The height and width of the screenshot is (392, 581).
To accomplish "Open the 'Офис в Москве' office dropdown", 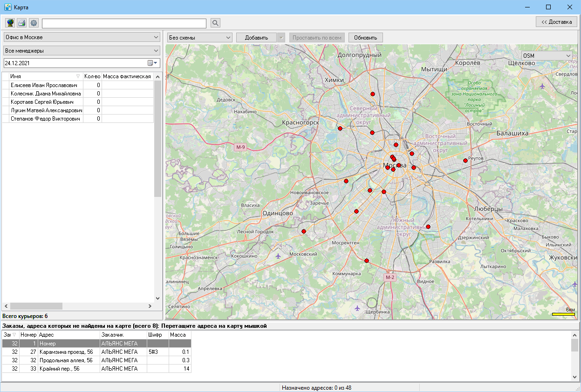I will tap(82, 37).
